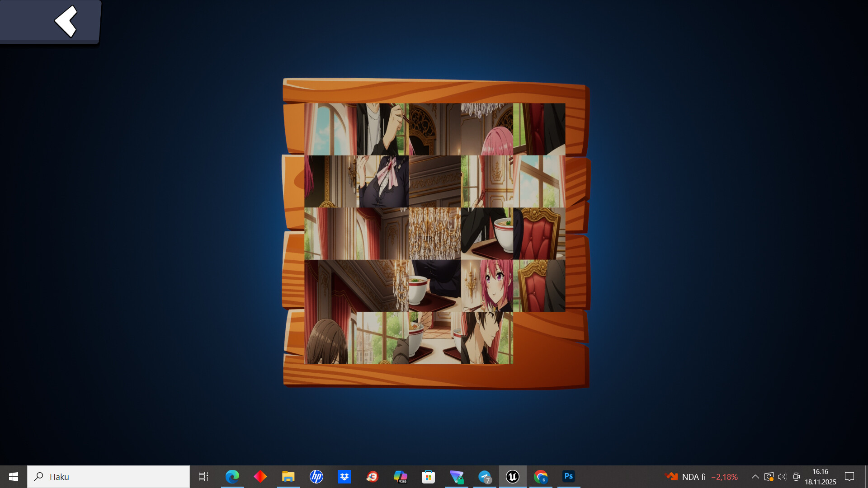Open Task View on the taskbar
The width and height of the screenshot is (868, 488).
point(203,476)
